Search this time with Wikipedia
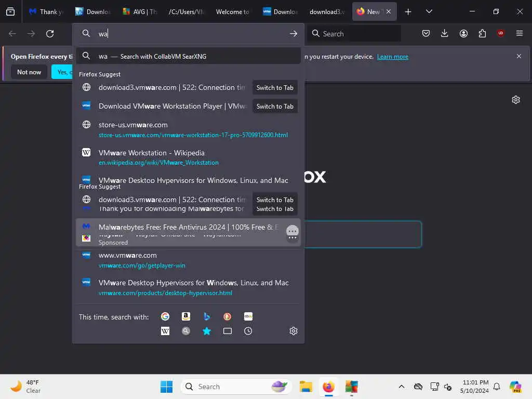This screenshot has height=399, width=532. pos(165,331)
